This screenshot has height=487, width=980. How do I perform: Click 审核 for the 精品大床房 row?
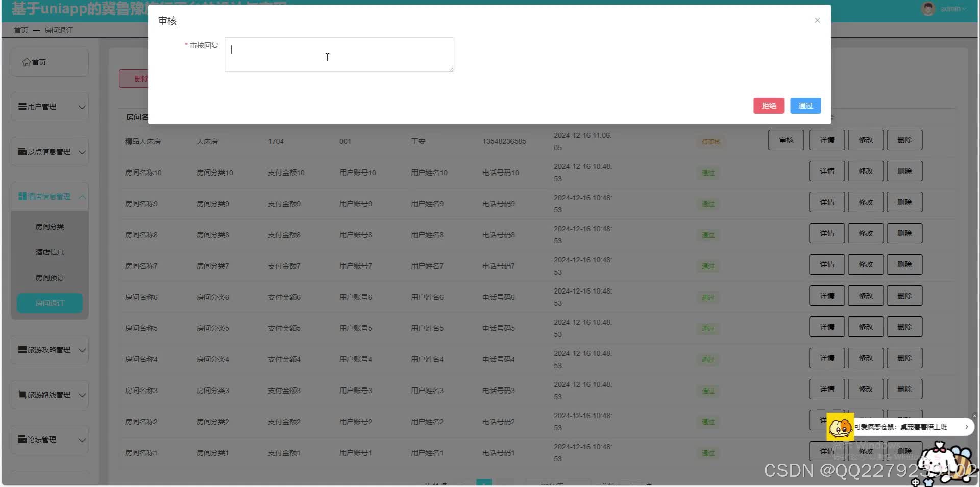(786, 139)
